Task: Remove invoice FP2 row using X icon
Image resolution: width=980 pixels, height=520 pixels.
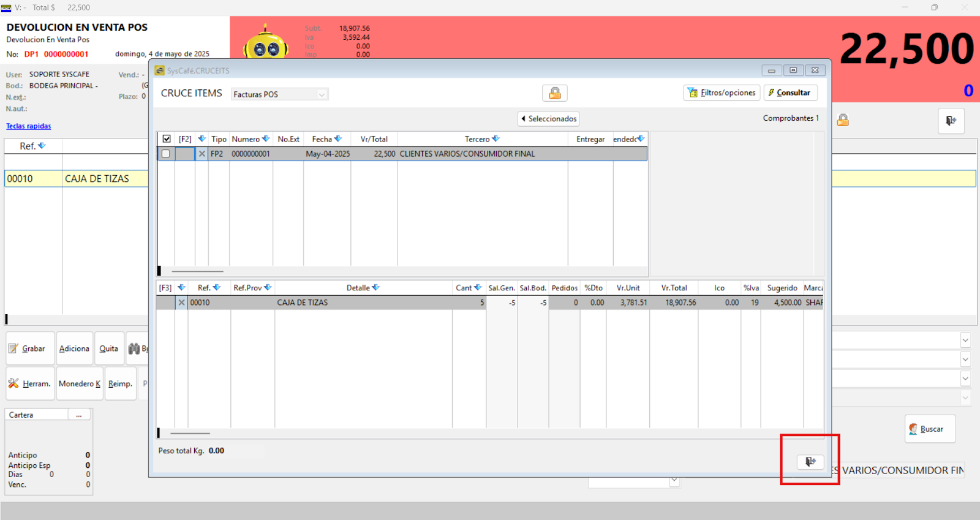Action: point(202,154)
